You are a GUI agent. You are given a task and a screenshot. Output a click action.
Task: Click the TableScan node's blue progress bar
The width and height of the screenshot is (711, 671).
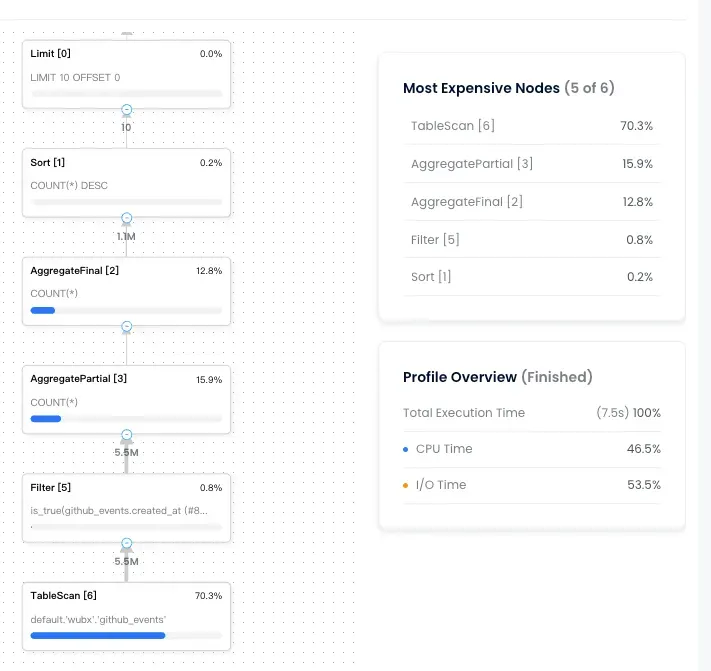click(98, 636)
